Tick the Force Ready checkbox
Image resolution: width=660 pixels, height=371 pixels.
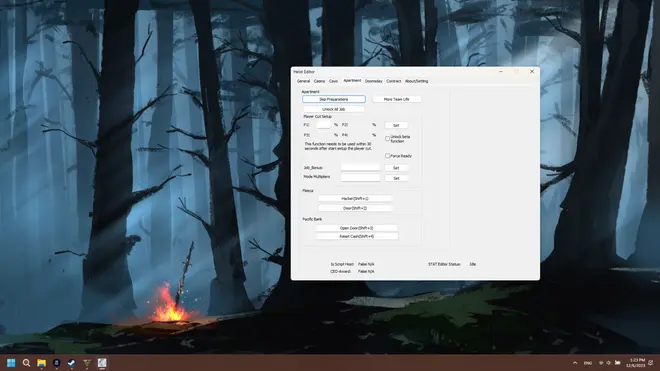(387, 156)
